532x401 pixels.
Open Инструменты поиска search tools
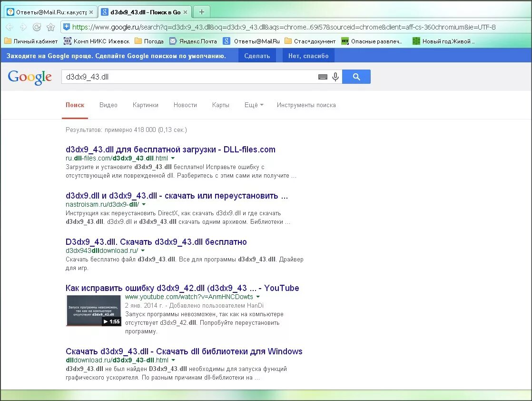pyautogui.click(x=306, y=105)
